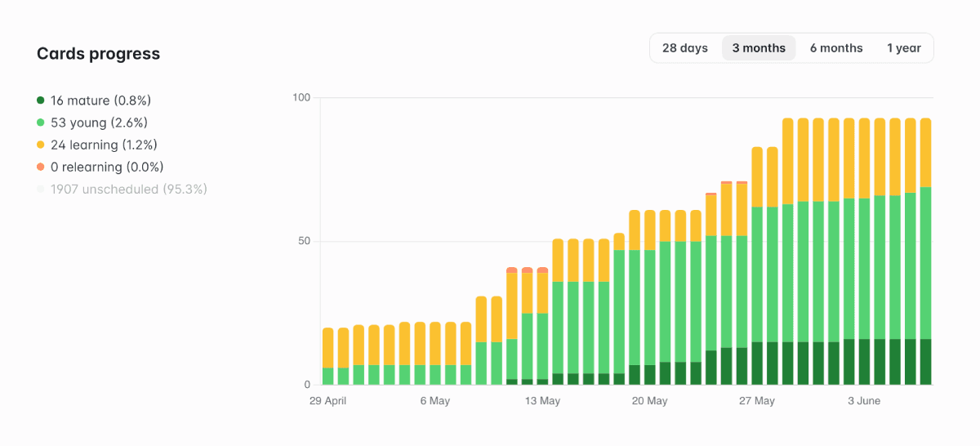Image resolution: width=980 pixels, height=446 pixels.
Task: Click the 13 May axis label
Action: pos(542,401)
